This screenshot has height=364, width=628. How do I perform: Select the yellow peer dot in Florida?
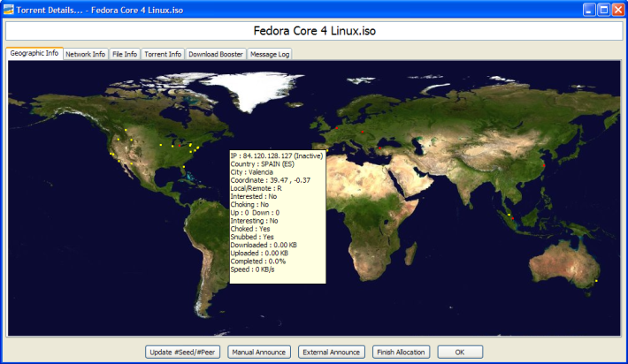point(184,167)
